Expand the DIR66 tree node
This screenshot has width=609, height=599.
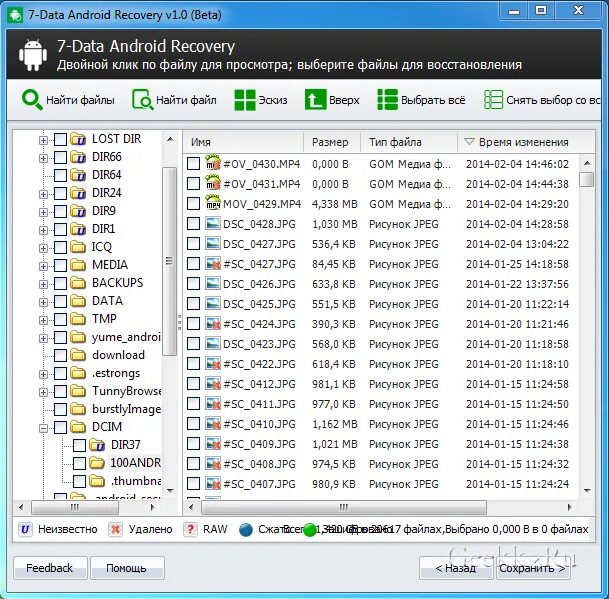coord(44,158)
